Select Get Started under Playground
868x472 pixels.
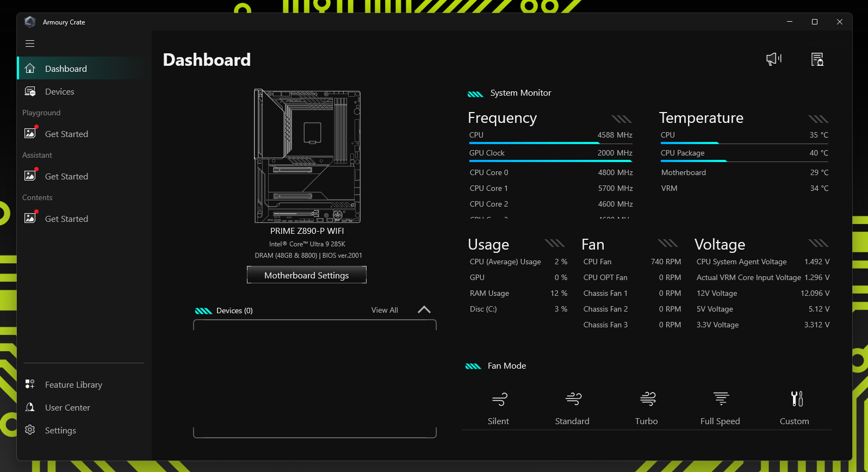[x=84, y=134]
